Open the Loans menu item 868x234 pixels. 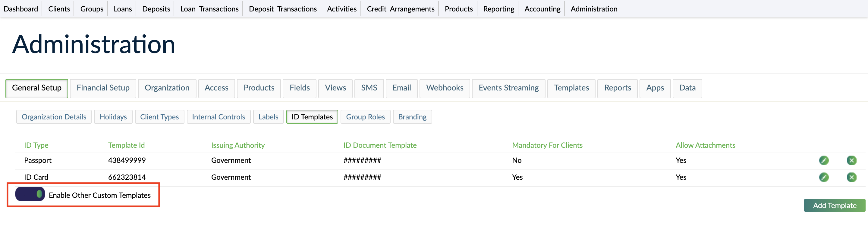point(123,9)
